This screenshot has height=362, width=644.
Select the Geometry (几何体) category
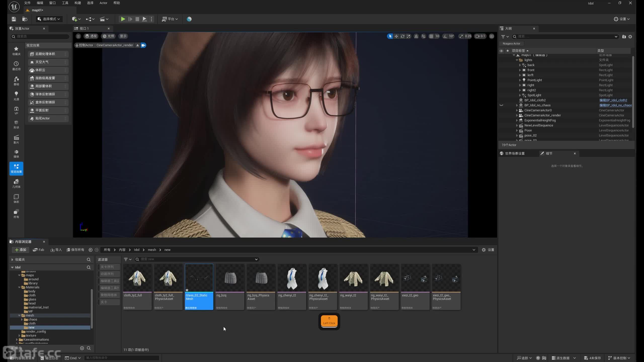16,184
